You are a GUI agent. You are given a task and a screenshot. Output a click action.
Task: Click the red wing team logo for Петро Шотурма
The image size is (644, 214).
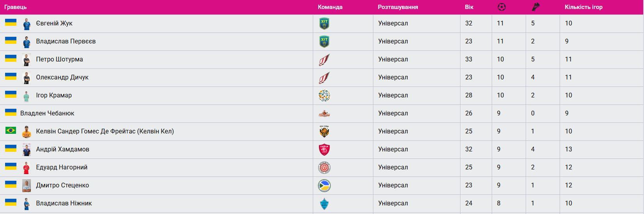(324, 59)
